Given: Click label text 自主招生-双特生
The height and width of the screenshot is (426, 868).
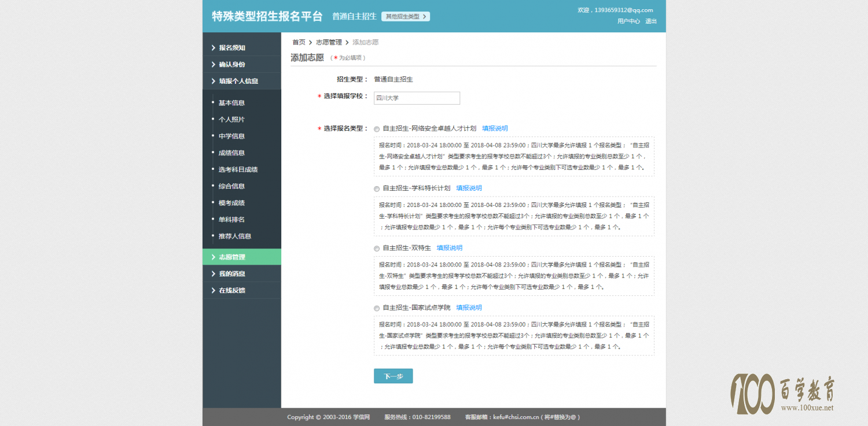Looking at the screenshot, I should coord(407,248).
